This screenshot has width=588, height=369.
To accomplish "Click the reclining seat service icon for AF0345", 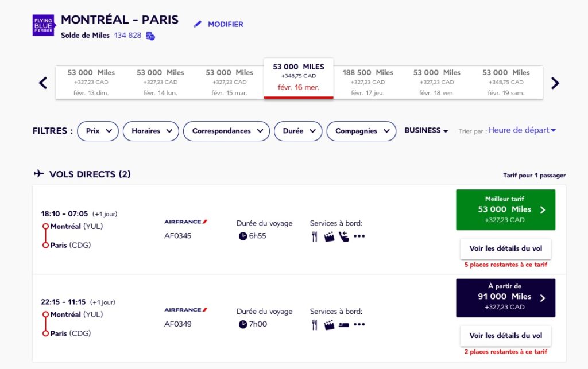I will click(344, 236).
